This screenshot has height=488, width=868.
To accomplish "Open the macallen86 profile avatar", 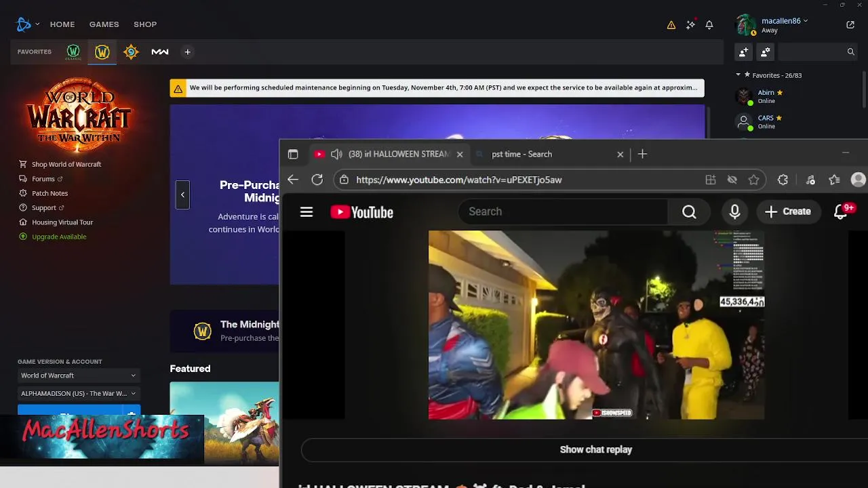I will tap(746, 25).
